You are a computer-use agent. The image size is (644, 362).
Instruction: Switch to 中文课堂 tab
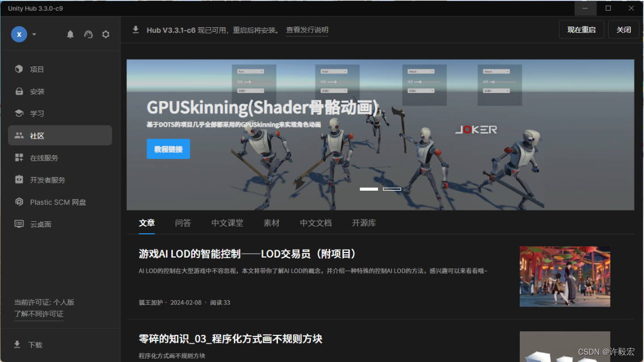pyautogui.click(x=227, y=223)
